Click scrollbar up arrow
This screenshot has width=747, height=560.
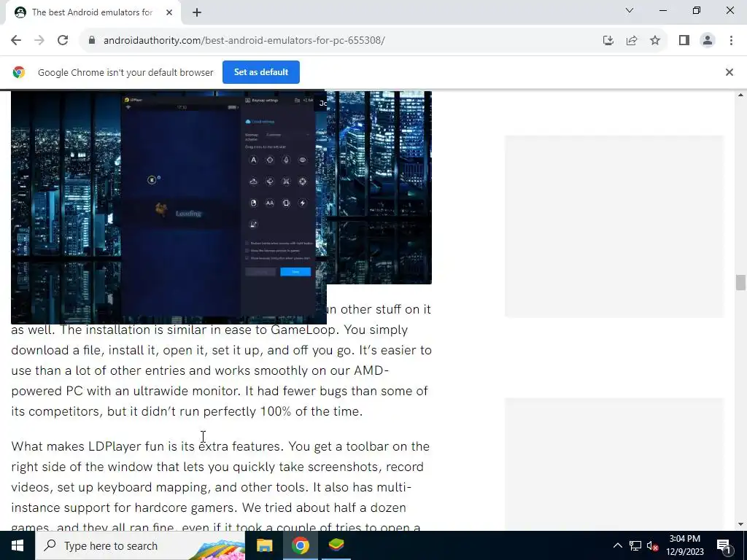(x=740, y=96)
